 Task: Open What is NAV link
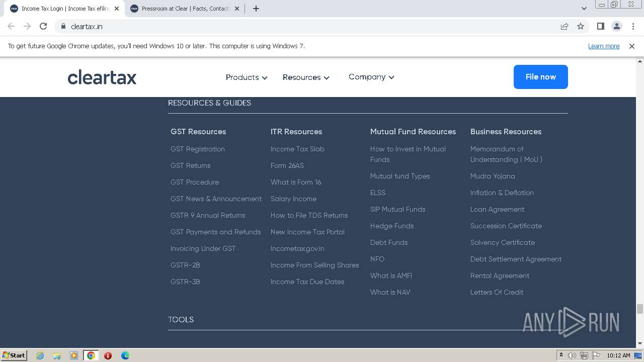click(390, 292)
